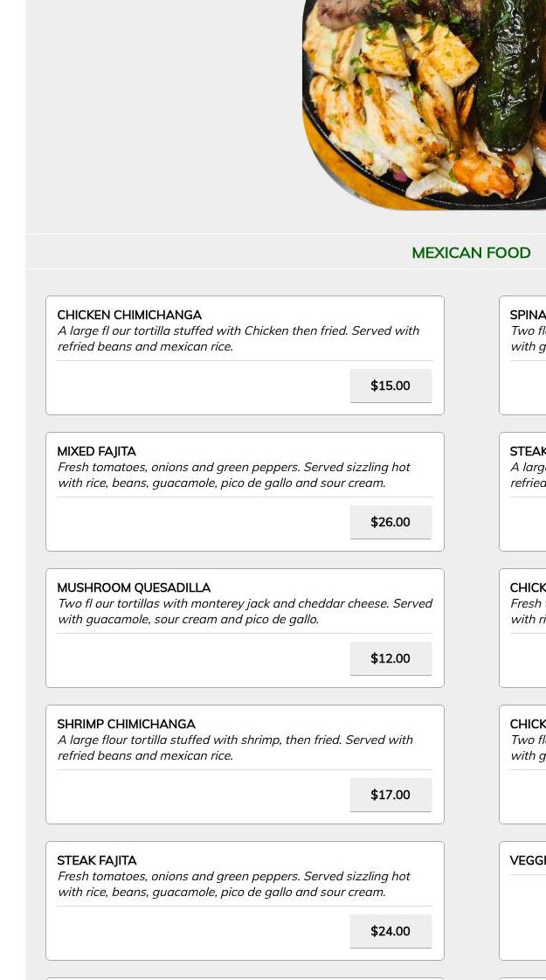This screenshot has height=980, width=546.
Task: Click the Mushroom Quesadilla description text
Action: click(245, 611)
